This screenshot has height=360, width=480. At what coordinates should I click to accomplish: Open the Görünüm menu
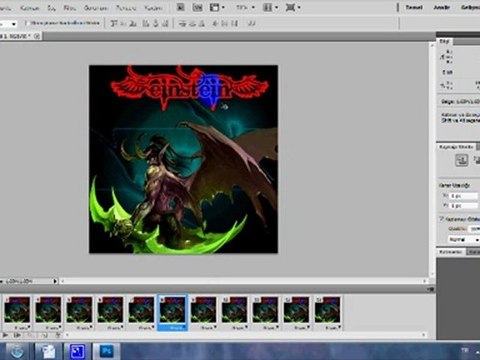point(96,7)
